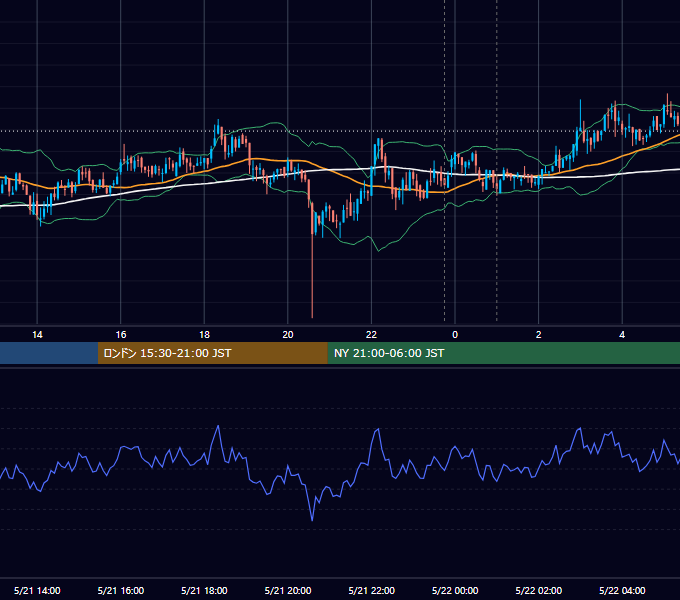Click the hour label 0 on price chart axis
The height and width of the screenshot is (600, 680).
click(x=455, y=335)
